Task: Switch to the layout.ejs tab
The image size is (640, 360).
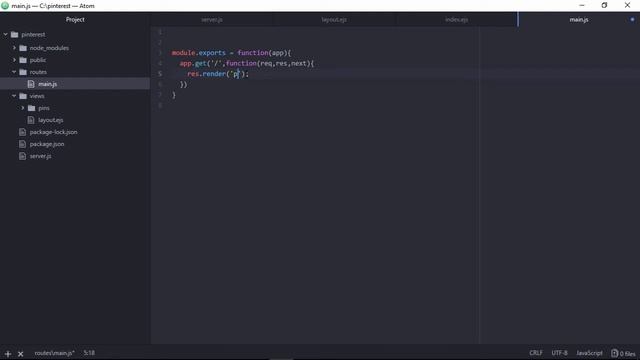Action: click(334, 20)
